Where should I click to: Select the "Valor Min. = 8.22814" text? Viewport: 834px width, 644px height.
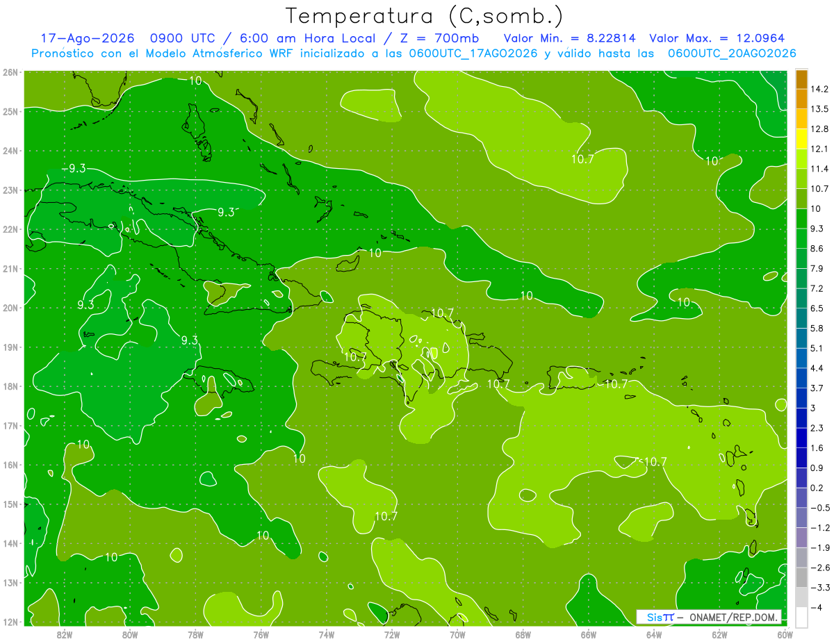tap(570, 38)
